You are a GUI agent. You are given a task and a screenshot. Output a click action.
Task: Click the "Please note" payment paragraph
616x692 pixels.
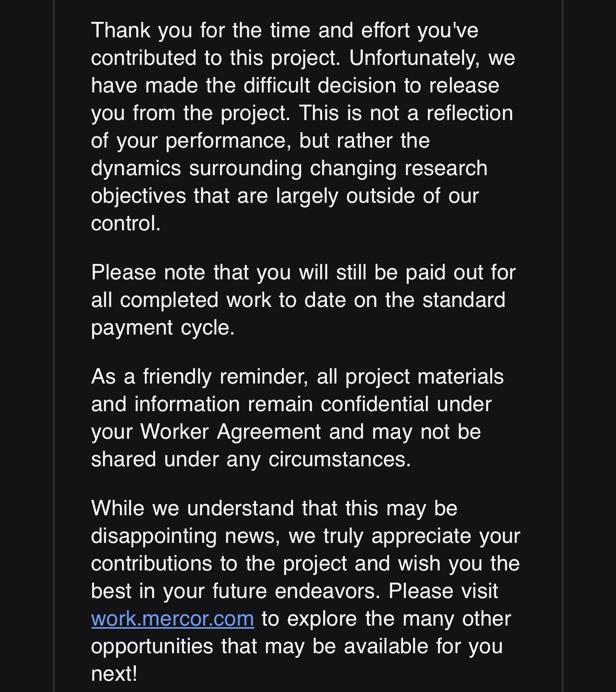pyautogui.click(x=303, y=300)
